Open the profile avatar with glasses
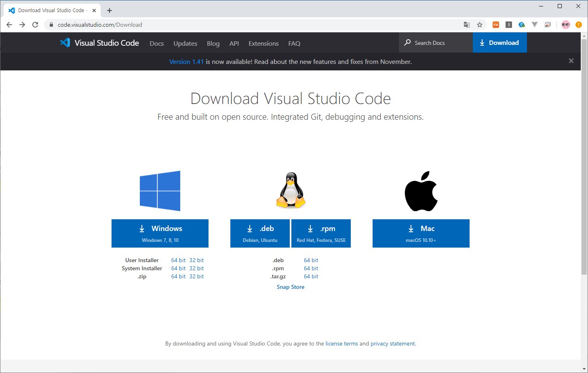Viewport: 588px width, 373px height. pos(566,25)
